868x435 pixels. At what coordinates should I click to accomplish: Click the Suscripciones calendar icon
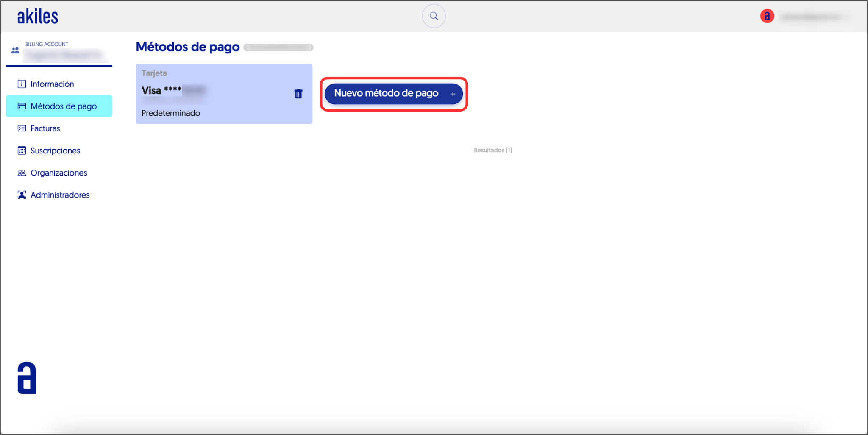tap(22, 151)
